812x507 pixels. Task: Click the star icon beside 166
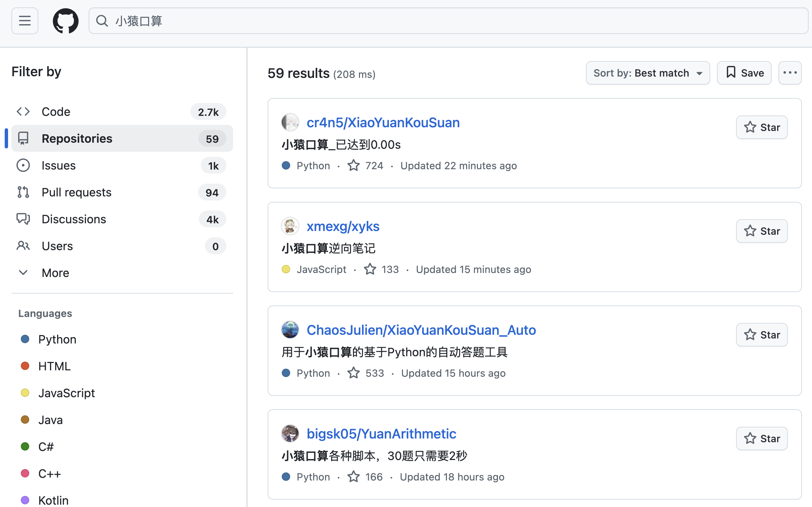point(353,476)
